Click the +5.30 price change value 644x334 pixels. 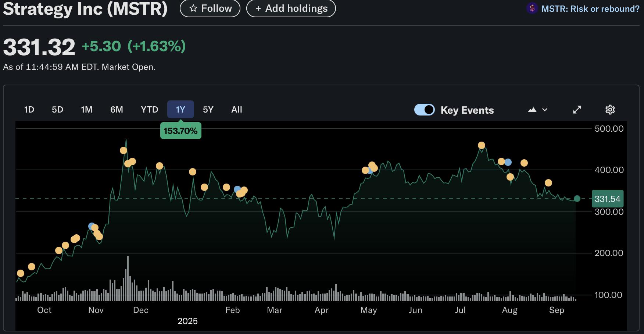(101, 46)
